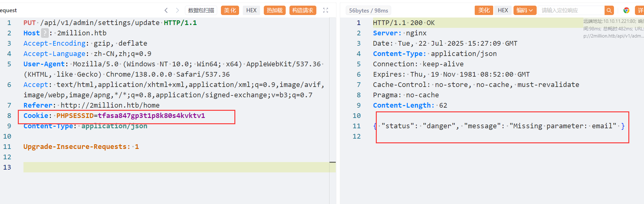644x204 pixels.
Task: Toggle 美化 beautify in the request panel
Action: pyautogui.click(x=230, y=10)
